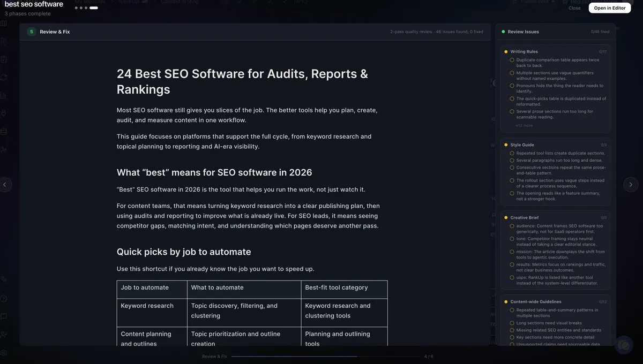Open the plug icon in background sidebar
Screen dimensions: 643x364
(x=4, y=113)
